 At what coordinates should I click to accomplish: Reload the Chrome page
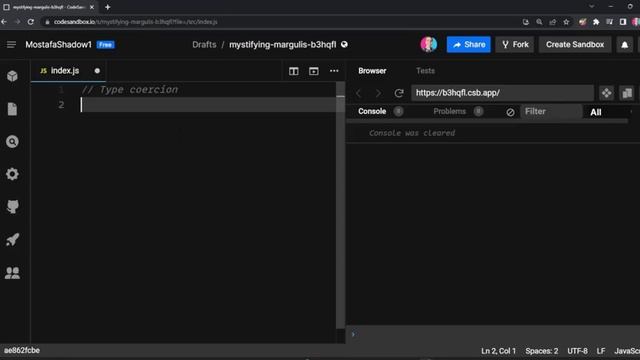click(31, 22)
